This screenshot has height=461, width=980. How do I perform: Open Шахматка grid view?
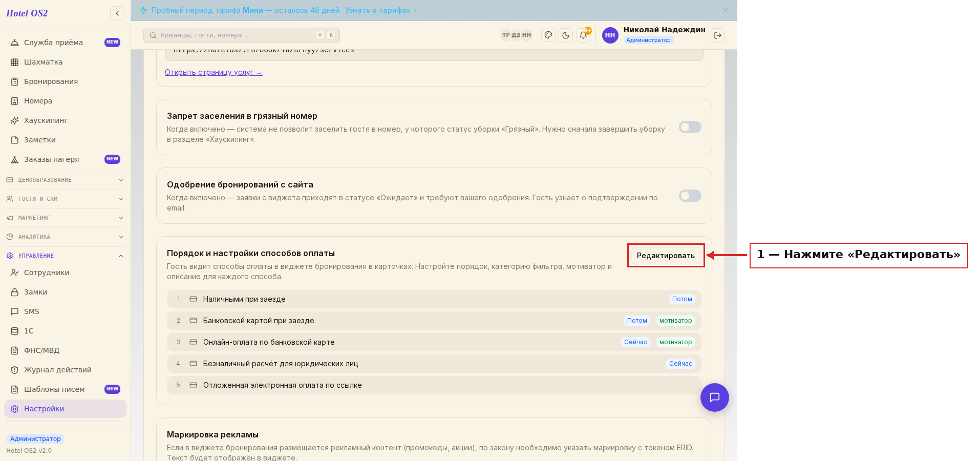65,62
